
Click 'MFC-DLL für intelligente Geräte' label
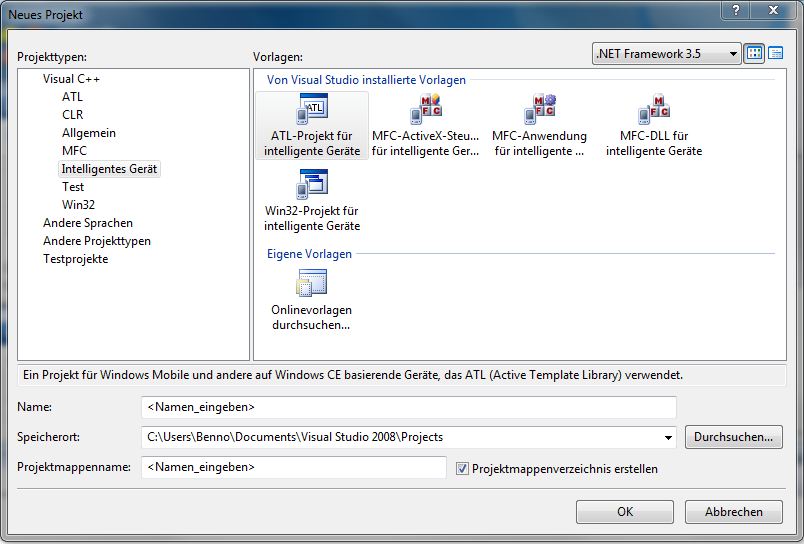tap(654, 144)
